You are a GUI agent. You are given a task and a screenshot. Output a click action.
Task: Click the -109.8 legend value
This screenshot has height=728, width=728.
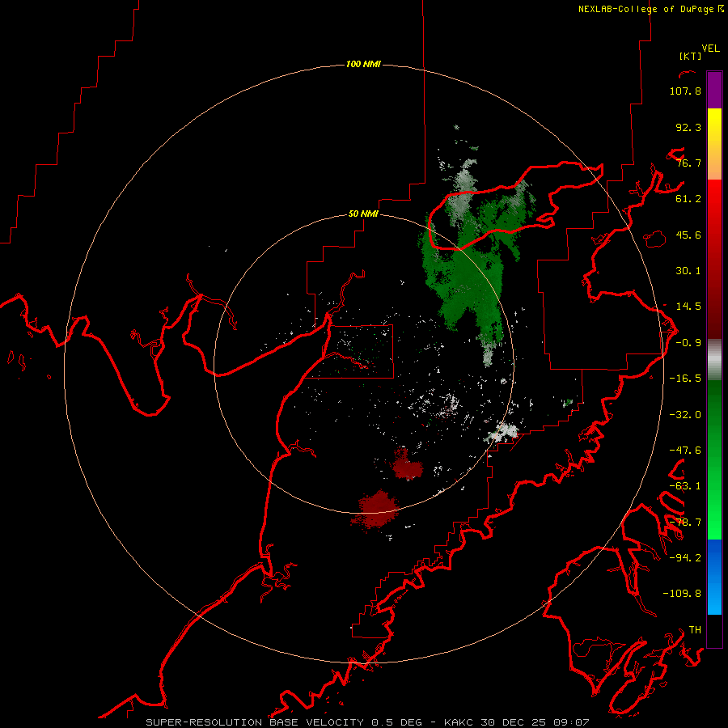tap(682, 594)
